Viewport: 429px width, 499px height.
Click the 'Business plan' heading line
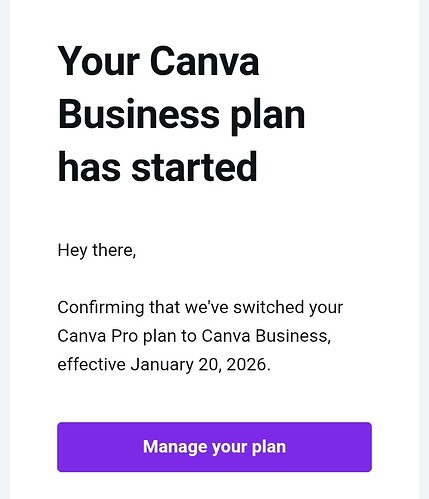tap(181, 115)
